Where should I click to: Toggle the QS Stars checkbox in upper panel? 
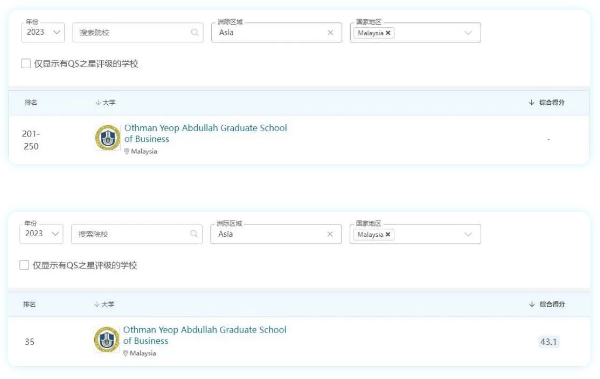(26, 63)
